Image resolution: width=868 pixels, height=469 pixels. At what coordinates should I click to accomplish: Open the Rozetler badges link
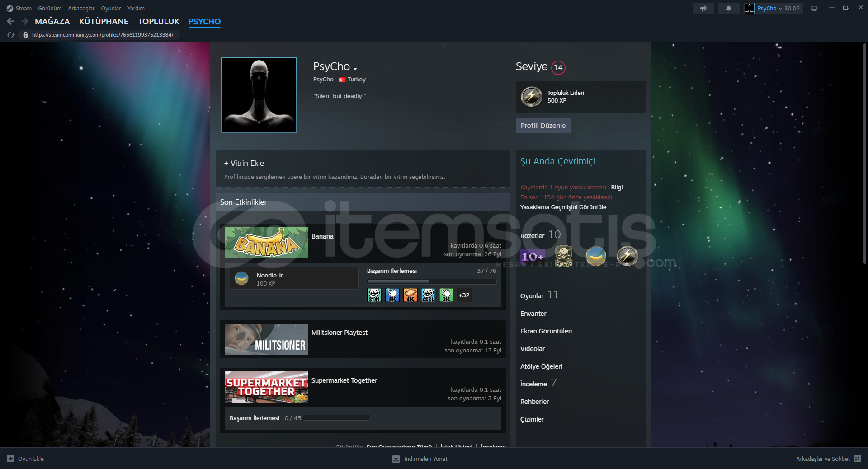[x=533, y=236]
